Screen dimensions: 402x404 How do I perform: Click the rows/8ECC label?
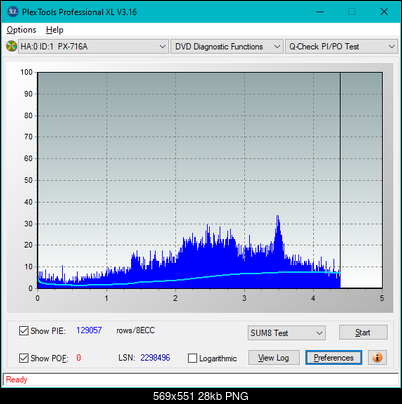[135, 330]
